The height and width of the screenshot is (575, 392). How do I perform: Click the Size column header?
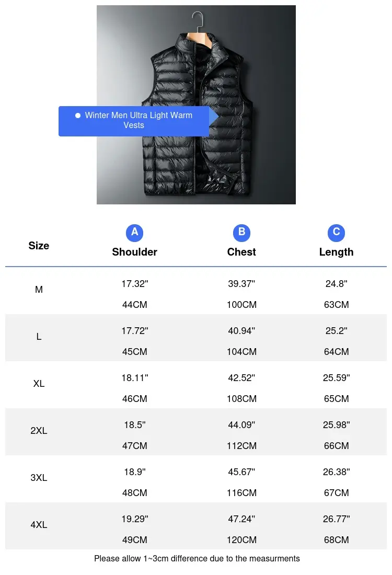click(x=39, y=246)
